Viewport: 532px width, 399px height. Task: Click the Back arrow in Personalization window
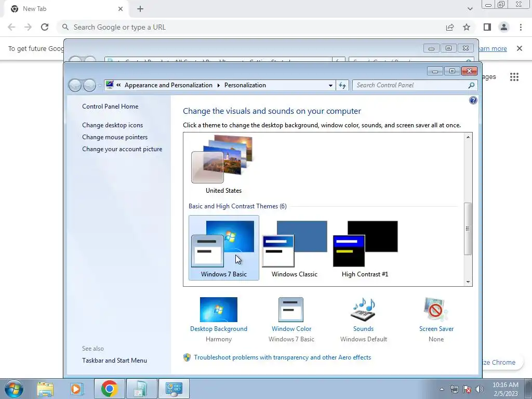[x=75, y=85]
